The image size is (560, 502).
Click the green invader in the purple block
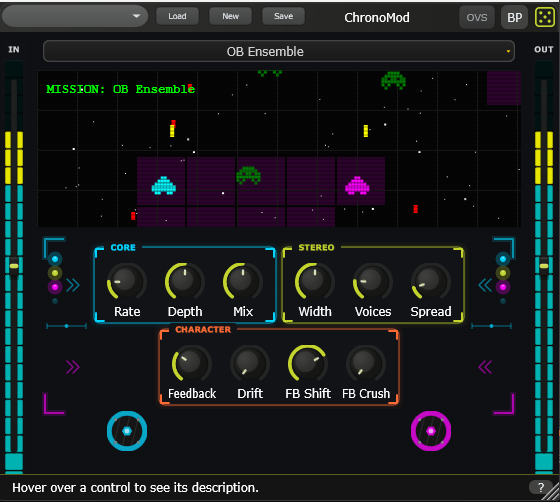pos(248,175)
